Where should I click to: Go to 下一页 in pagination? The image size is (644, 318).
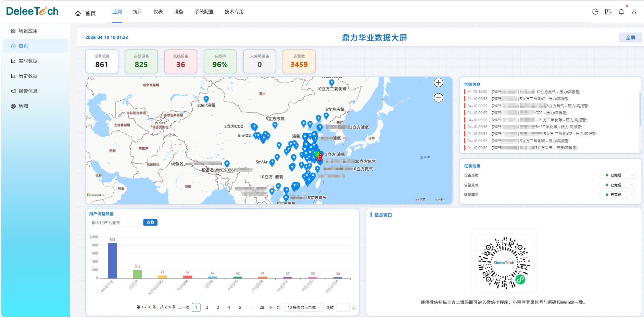click(x=274, y=307)
